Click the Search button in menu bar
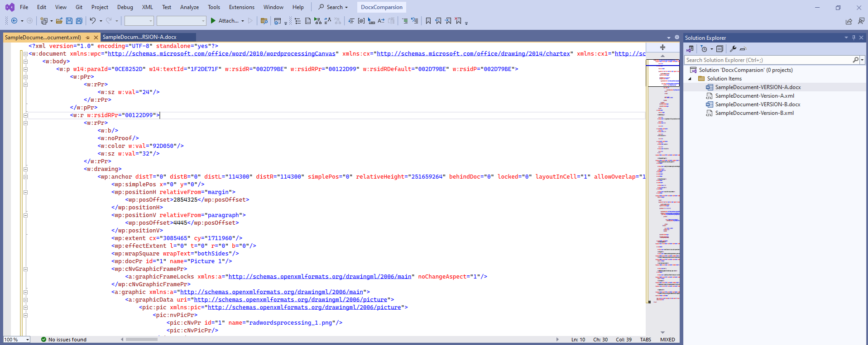The image size is (868, 345). [x=333, y=7]
